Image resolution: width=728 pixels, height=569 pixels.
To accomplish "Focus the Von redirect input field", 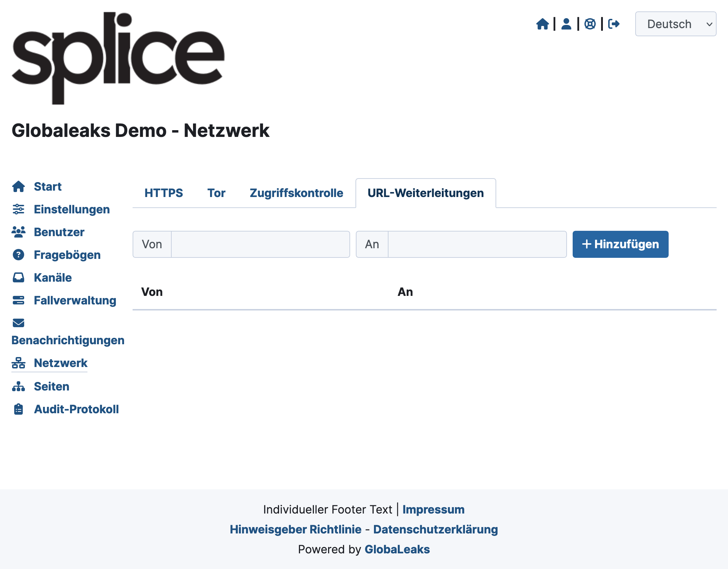I will pyautogui.click(x=261, y=244).
